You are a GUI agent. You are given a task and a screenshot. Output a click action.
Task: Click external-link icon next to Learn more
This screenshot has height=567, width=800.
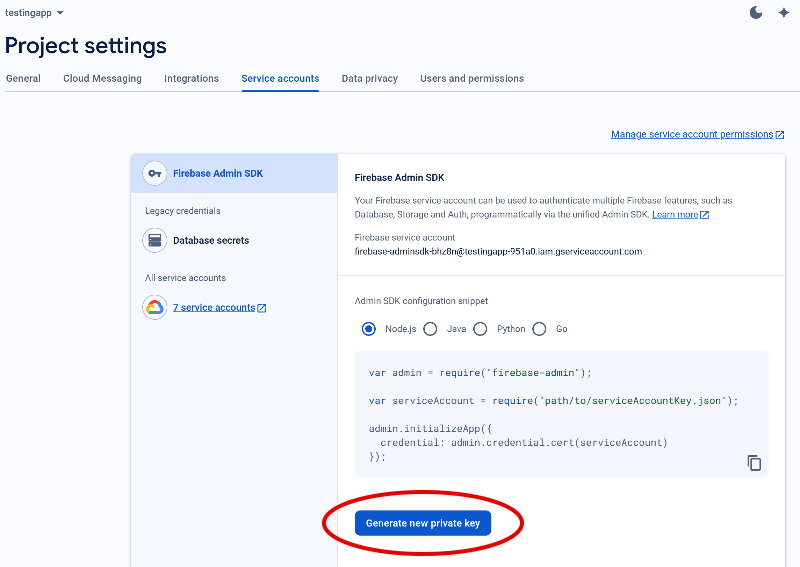point(704,215)
